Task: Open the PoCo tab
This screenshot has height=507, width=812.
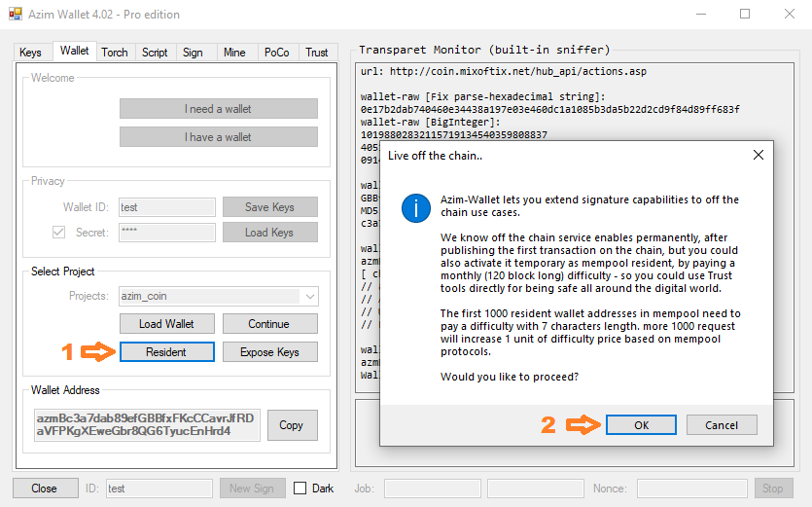Action: click(276, 53)
